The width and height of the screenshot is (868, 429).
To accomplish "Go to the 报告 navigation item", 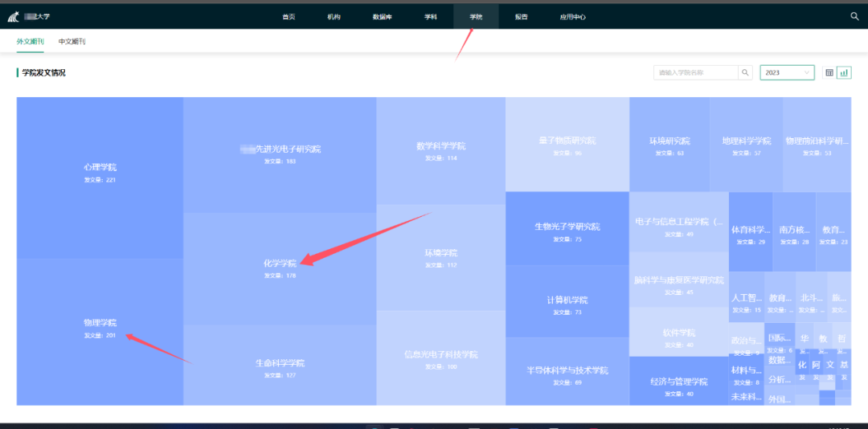I will [x=522, y=16].
